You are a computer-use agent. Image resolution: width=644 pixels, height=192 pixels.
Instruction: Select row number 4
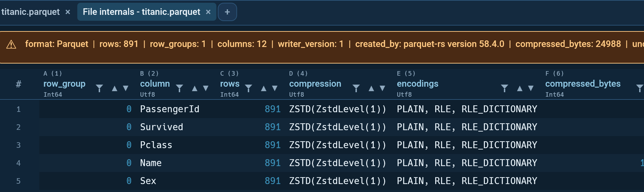tap(19, 163)
